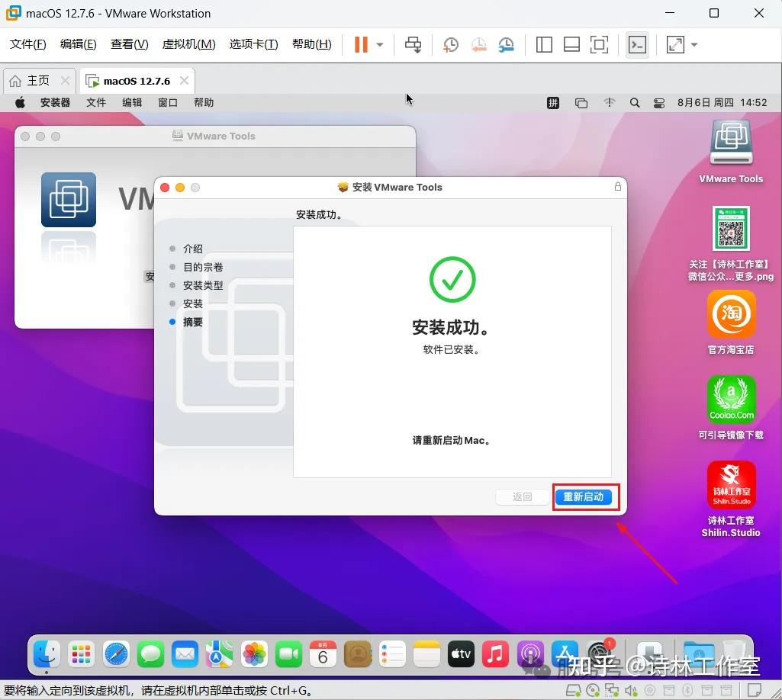Enter full screen mode with the brackets icon
This screenshot has height=700, width=782.
[599, 44]
